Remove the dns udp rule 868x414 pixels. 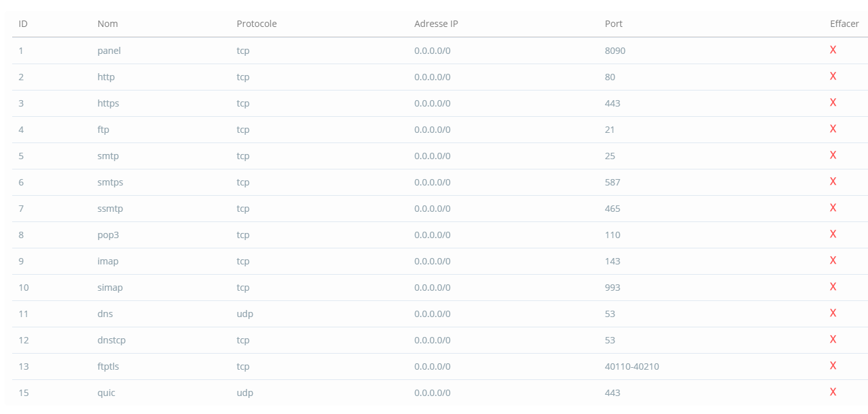click(x=833, y=313)
